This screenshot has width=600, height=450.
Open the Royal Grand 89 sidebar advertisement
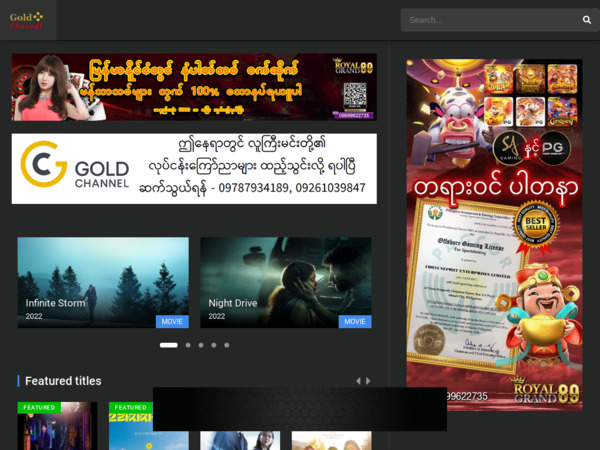click(494, 235)
